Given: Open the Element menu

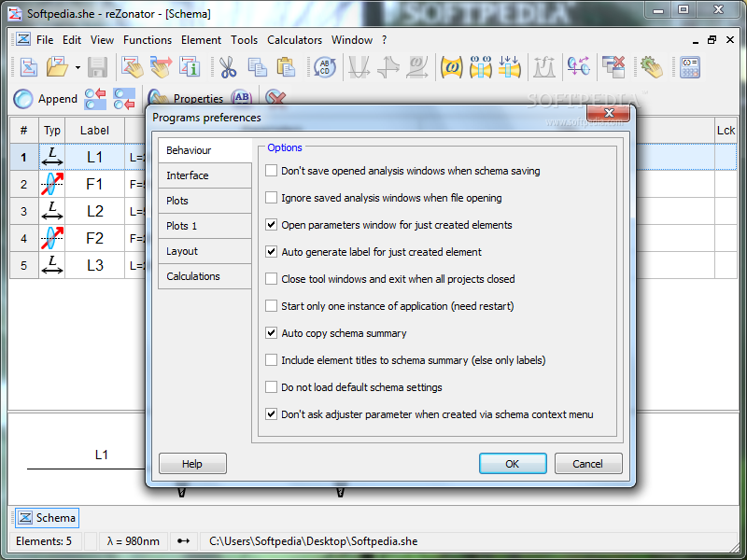Looking at the screenshot, I should point(201,40).
